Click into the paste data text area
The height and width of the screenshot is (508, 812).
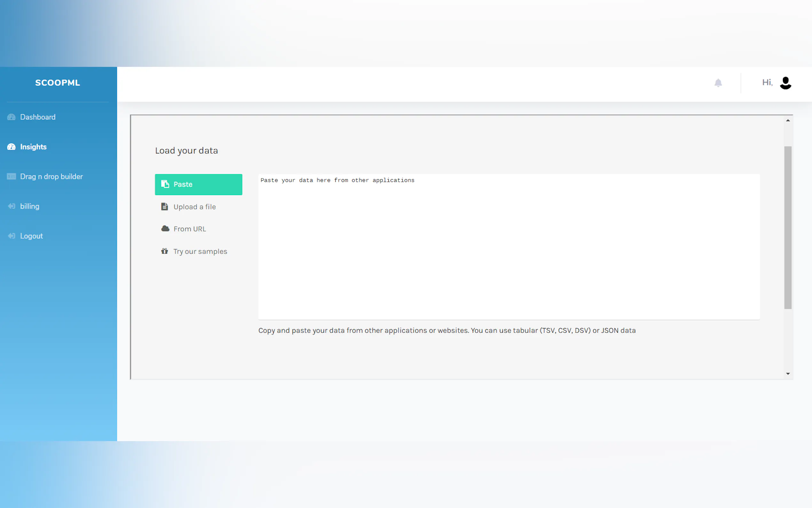pos(509,247)
